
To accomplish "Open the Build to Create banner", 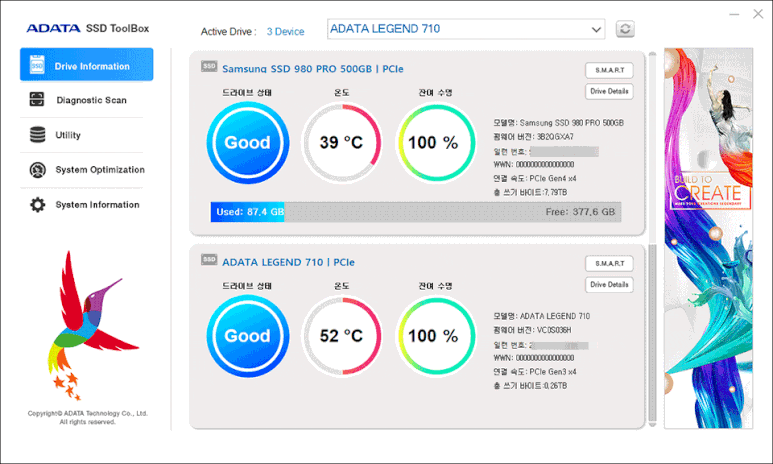I will (x=708, y=238).
